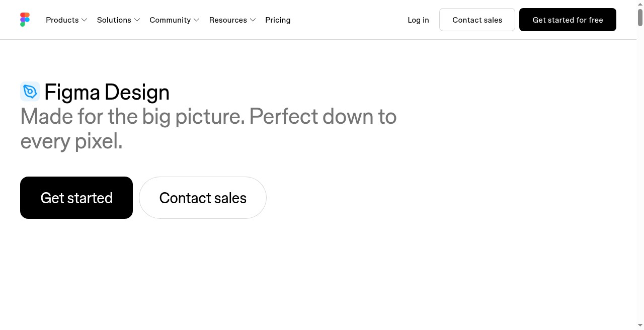Click the Log in link
Screen dimensions: 644x330
418,20
